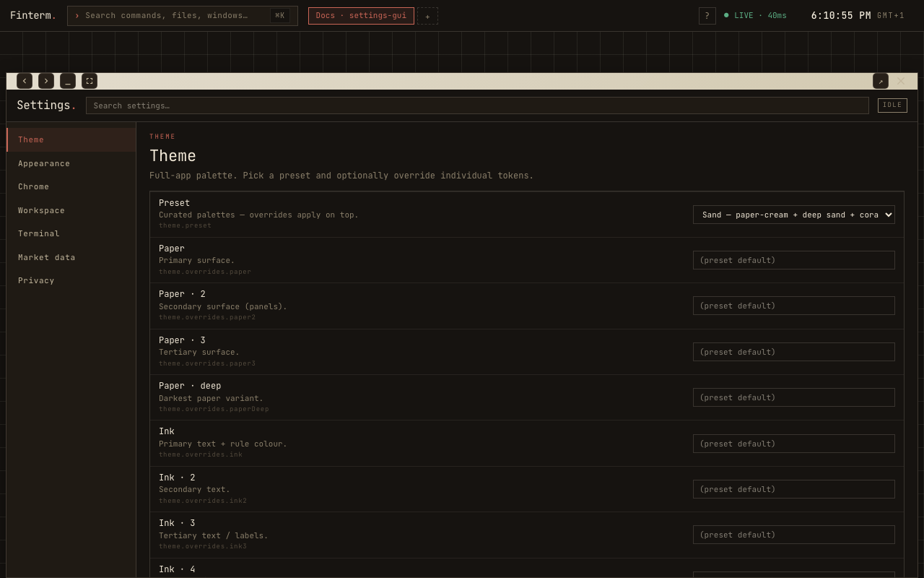Viewport: 924px width, 578px height.
Task: Close the Settings window with X icon
Action: [x=901, y=81]
